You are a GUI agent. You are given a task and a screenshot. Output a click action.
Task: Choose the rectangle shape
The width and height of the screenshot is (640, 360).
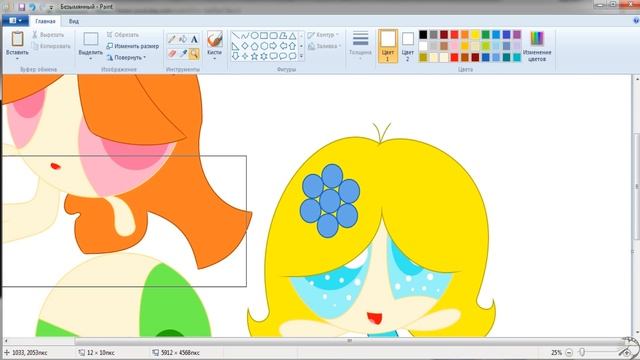[264, 36]
